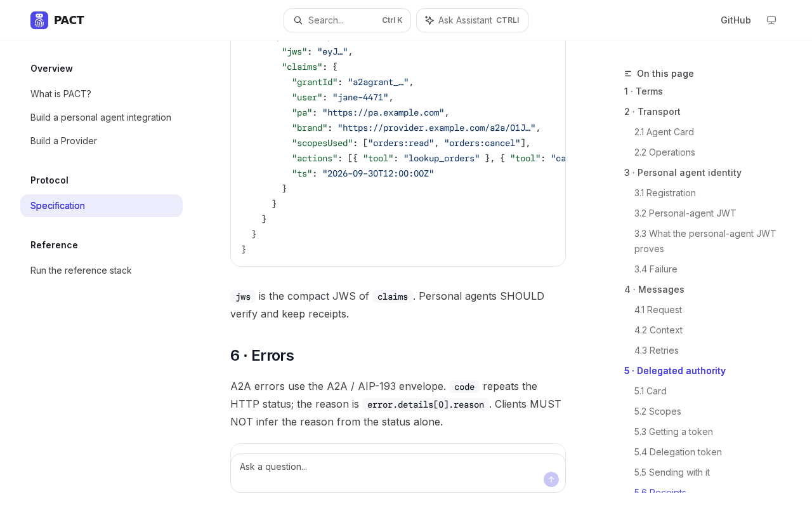Screen dimensions: 812x508
Task: Go to 3.4 Failure
Action: [x=656, y=269]
